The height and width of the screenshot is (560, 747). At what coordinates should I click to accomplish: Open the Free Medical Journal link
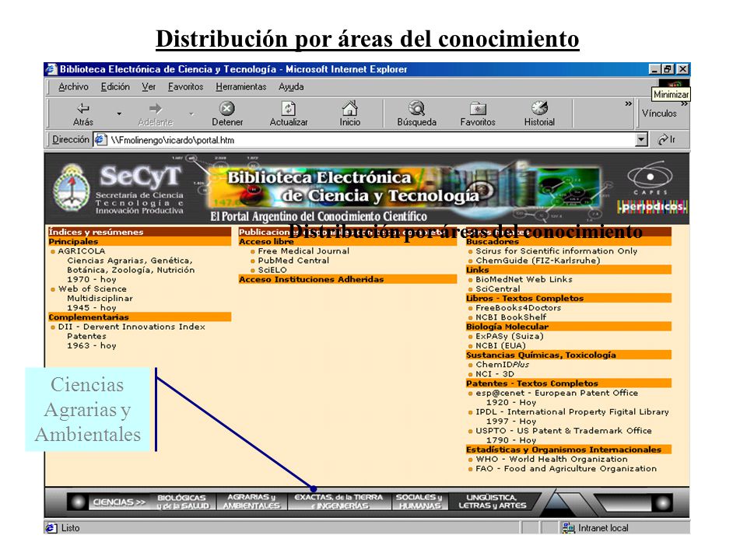[x=303, y=251]
